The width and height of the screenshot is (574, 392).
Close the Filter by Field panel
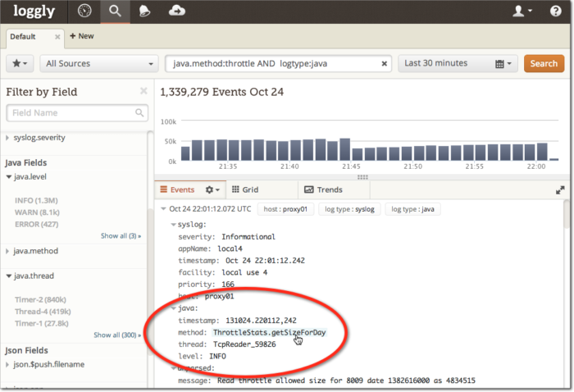(x=143, y=91)
